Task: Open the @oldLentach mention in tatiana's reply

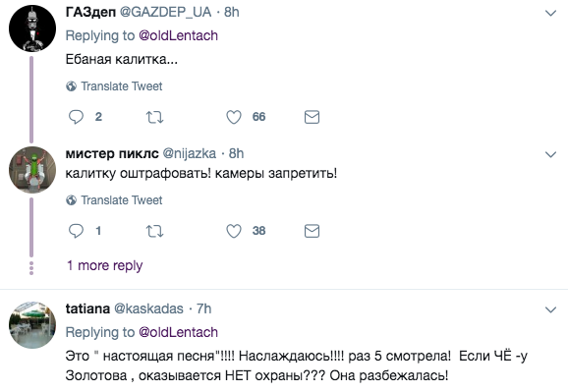Action: click(179, 332)
